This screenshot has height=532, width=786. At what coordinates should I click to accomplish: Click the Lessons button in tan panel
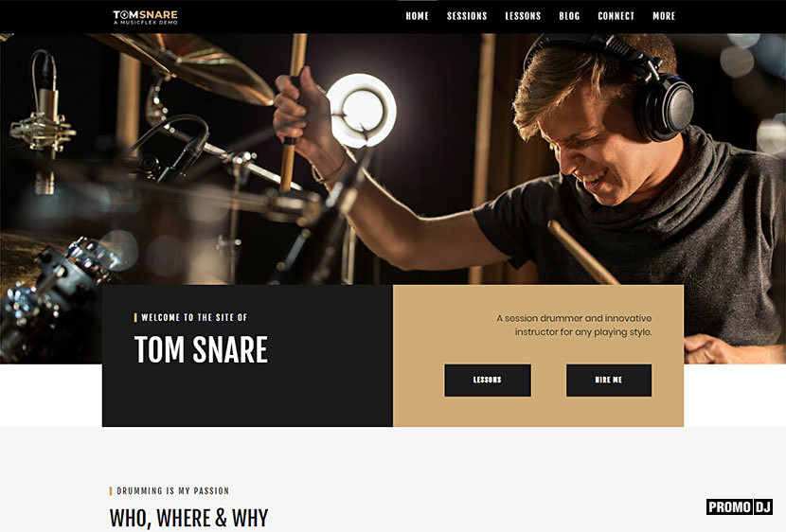[x=488, y=381]
